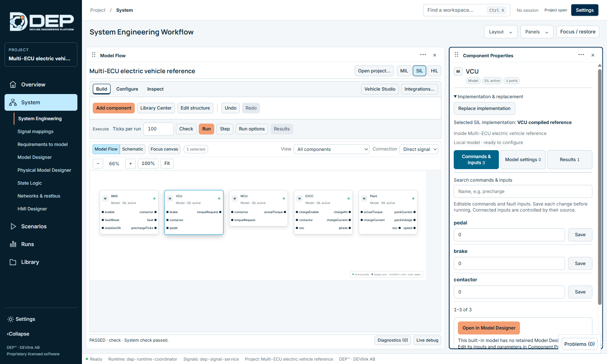Collapse Implementation & replacement section
This screenshot has width=607, height=364.
point(488,97)
